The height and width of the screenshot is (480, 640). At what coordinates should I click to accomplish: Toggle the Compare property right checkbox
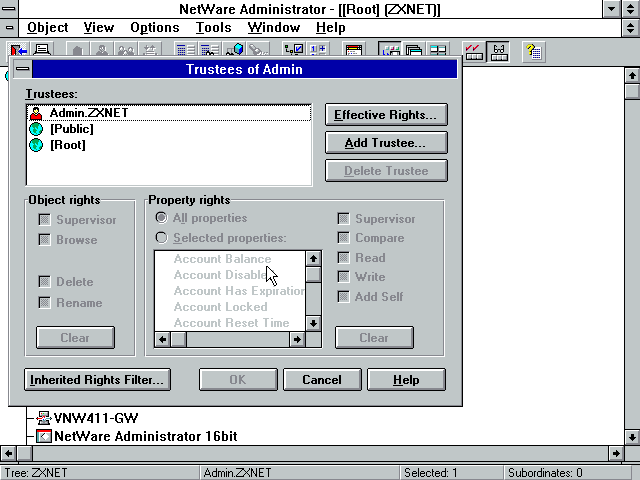pos(344,238)
